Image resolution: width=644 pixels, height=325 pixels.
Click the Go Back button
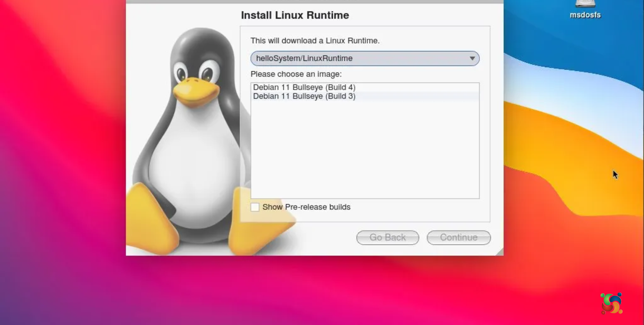pos(387,237)
